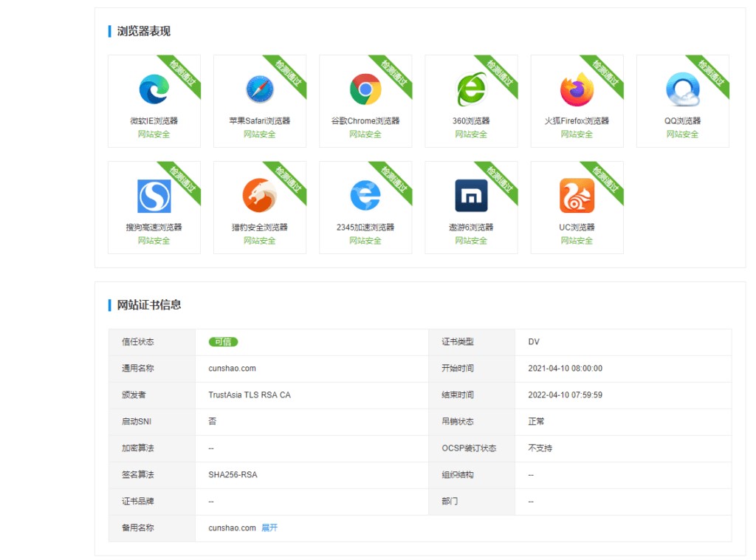Click the 加密算法 row label

coord(138,448)
